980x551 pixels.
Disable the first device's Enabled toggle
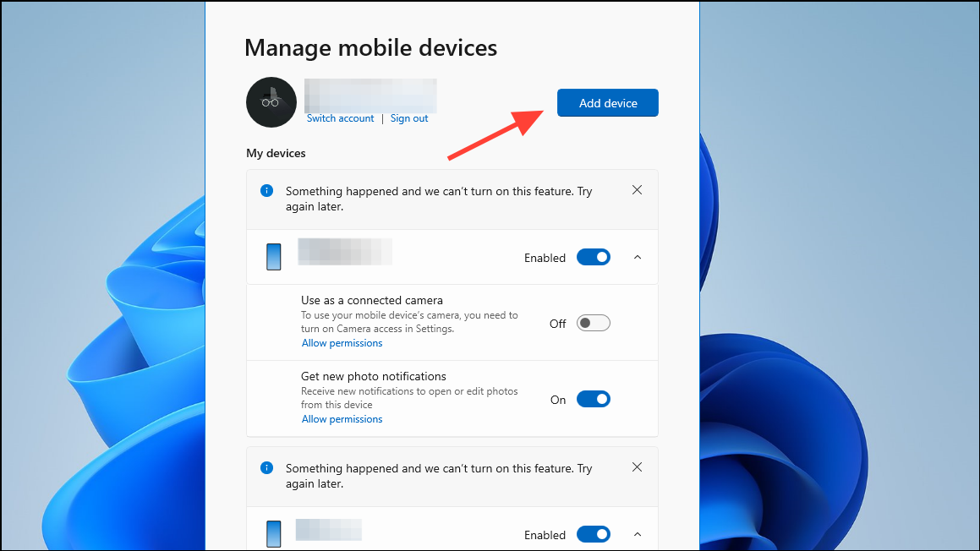coord(593,257)
